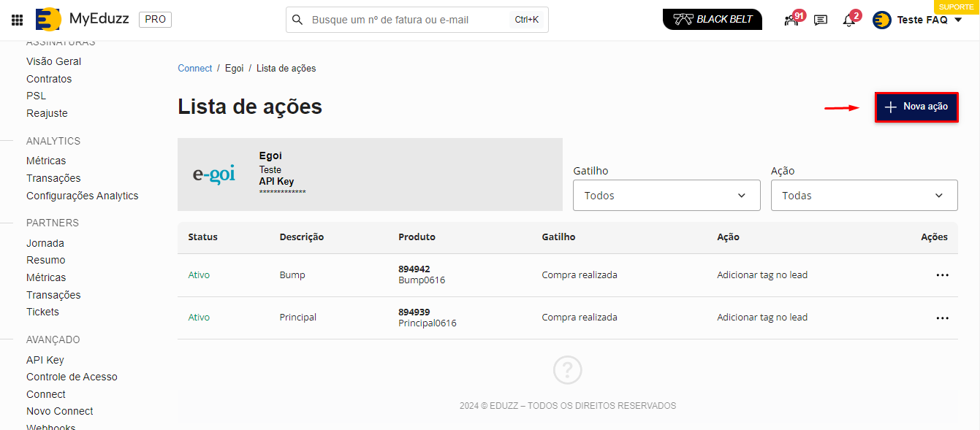
Task: Click the yellow Suporte tab
Action: [x=956, y=6]
